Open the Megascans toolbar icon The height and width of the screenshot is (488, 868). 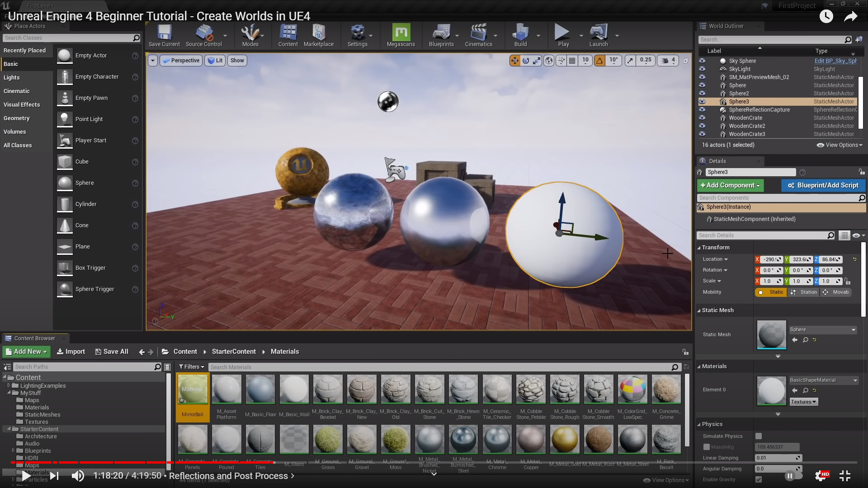pos(401,35)
